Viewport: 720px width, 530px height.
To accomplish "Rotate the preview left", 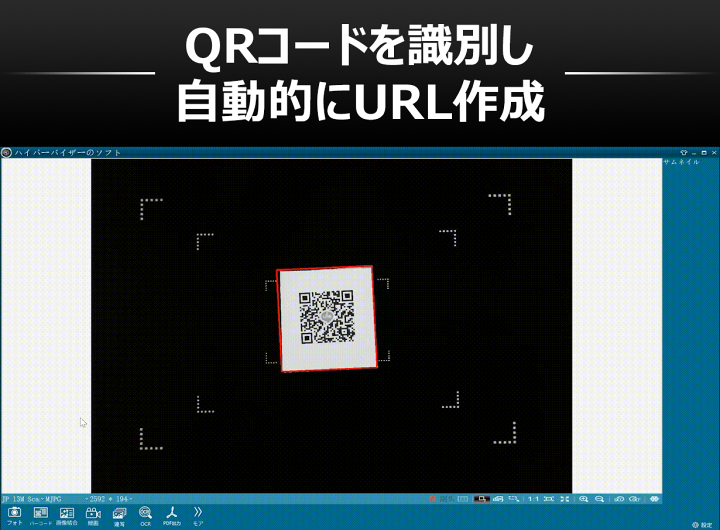I will 619,499.
